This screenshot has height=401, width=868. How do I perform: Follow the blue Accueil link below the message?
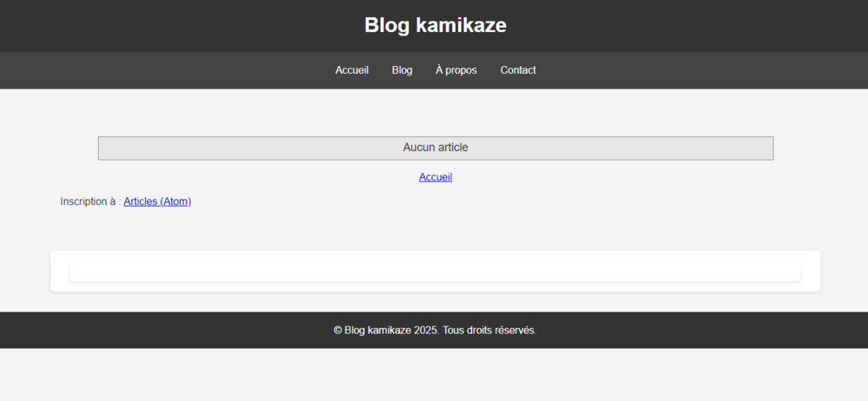(435, 177)
